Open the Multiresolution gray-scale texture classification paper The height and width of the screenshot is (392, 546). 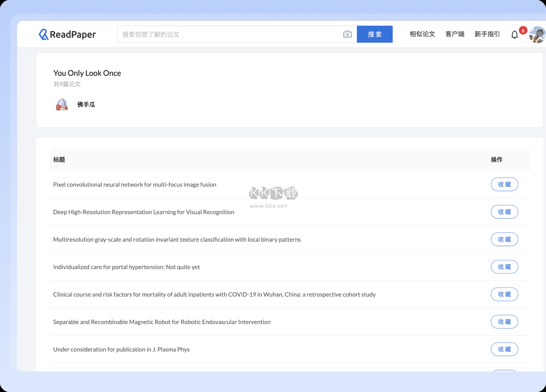point(177,239)
